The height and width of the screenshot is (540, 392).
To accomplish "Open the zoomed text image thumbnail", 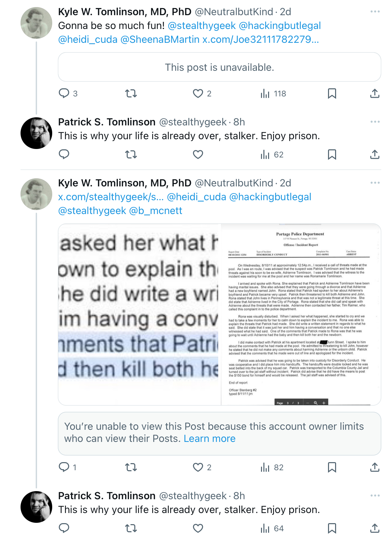I will coord(139,314).
